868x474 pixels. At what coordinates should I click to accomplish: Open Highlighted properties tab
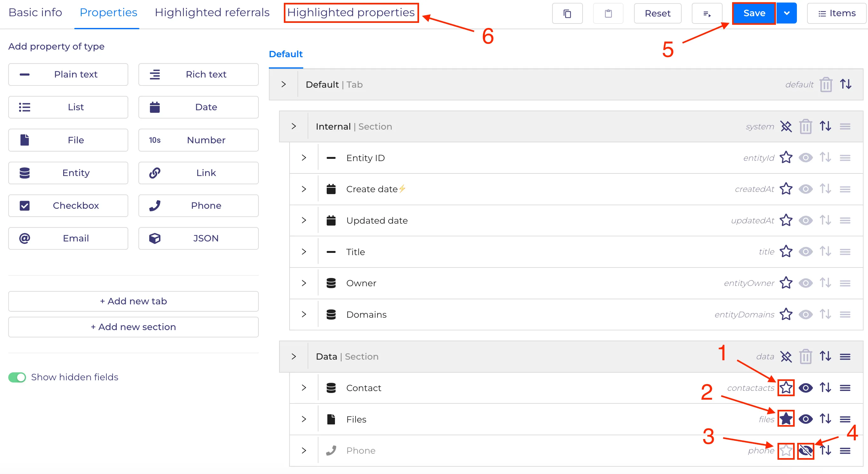(351, 13)
